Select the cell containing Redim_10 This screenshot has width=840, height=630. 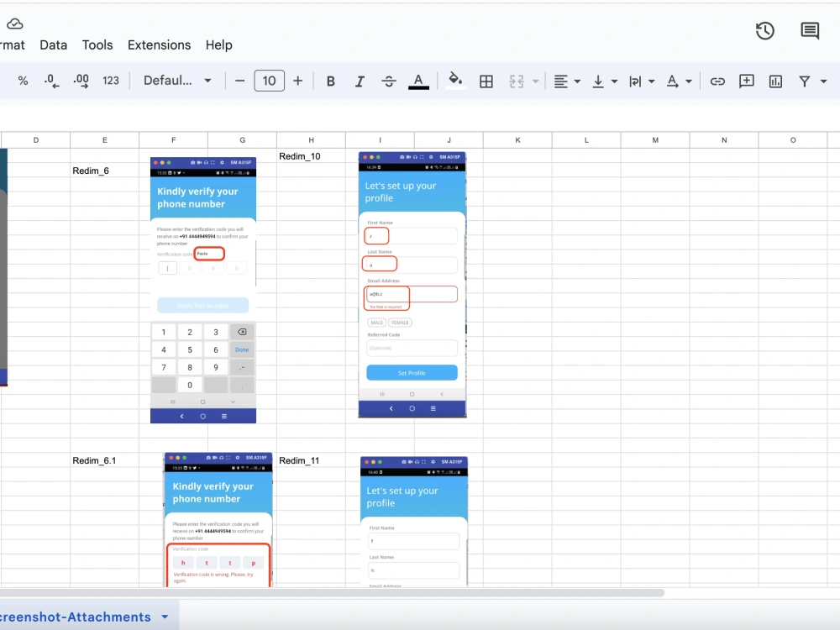[x=312, y=156]
